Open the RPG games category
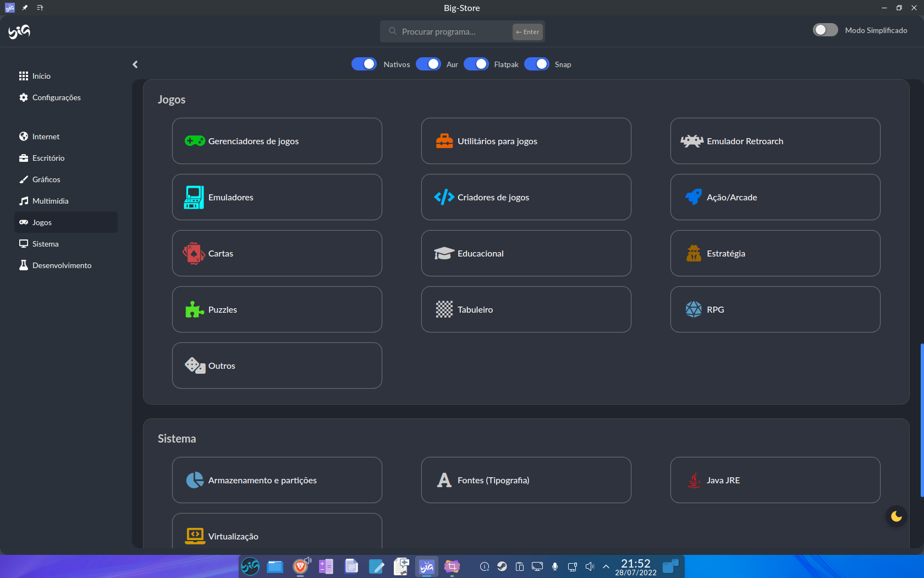Image resolution: width=924 pixels, height=578 pixels. pos(774,309)
